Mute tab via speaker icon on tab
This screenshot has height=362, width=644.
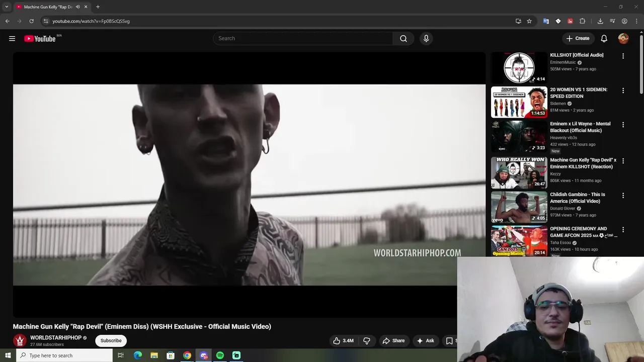pos(77,7)
